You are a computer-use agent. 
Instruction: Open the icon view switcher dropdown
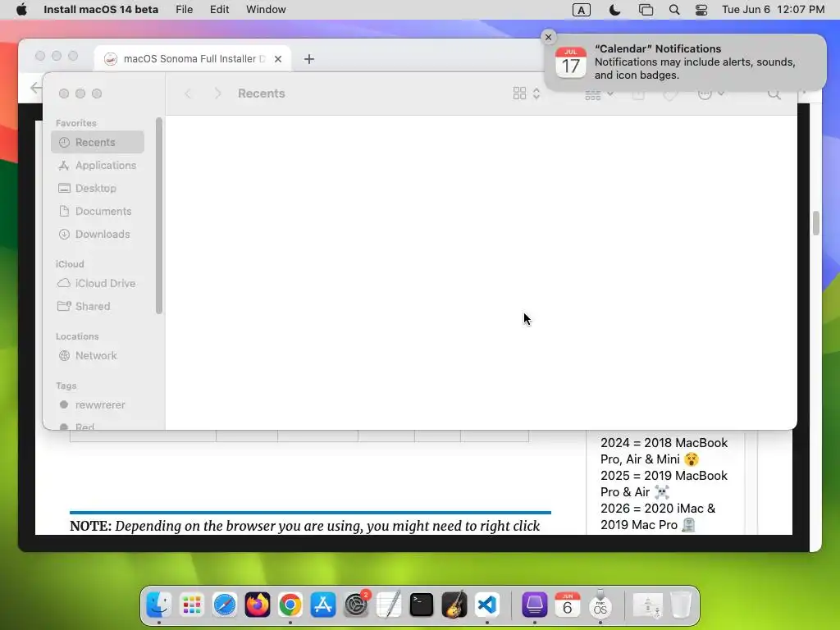pos(527,94)
